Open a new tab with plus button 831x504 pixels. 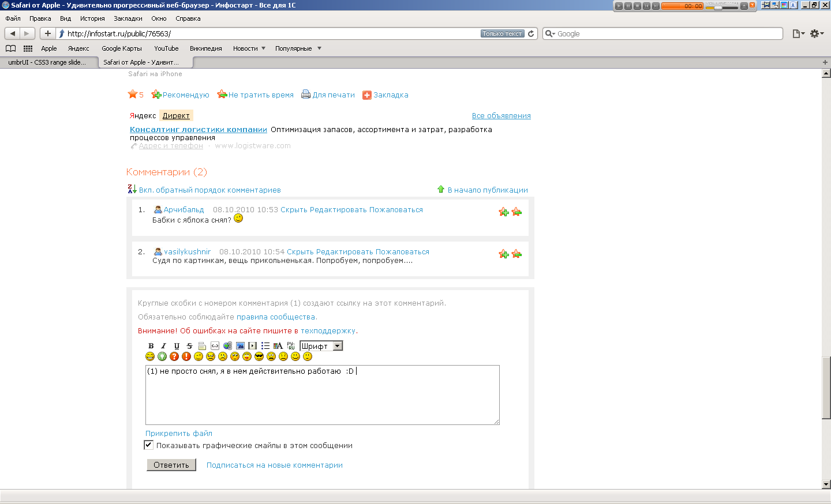pos(825,62)
